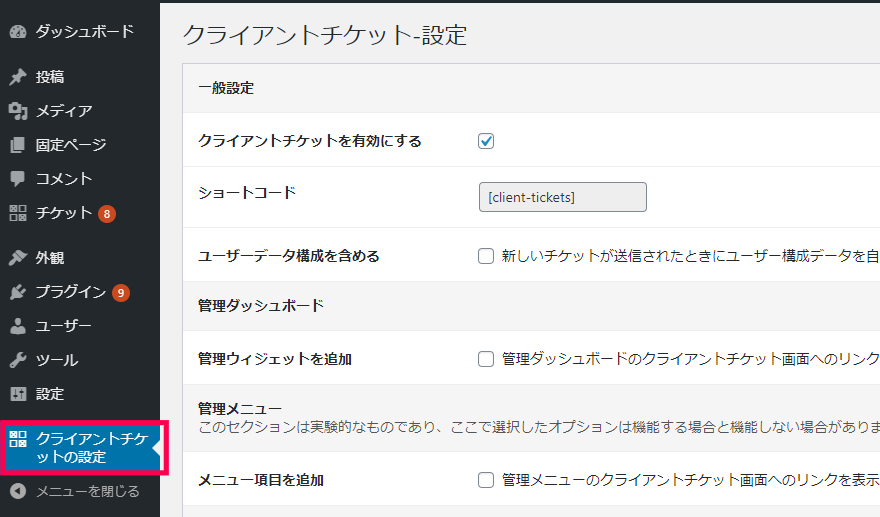
Task: Click the orange 8 badge on チケット
Action: point(107,214)
